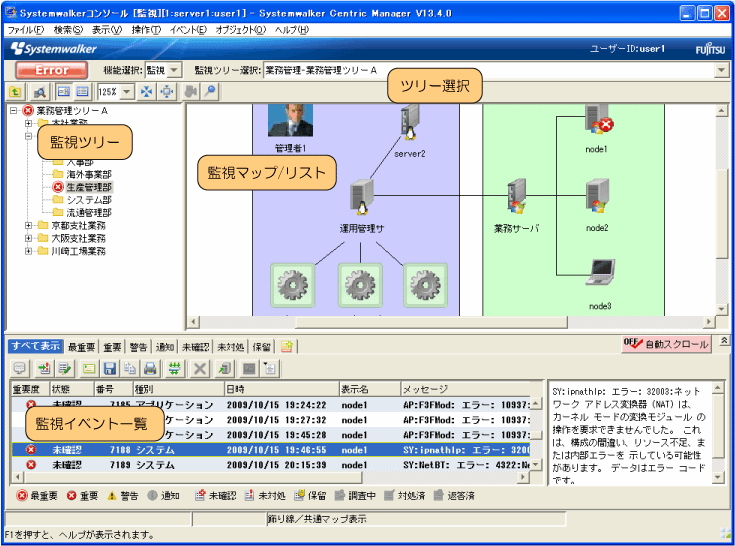Click the node1 server icon with error
The image size is (735, 546).
(596, 125)
